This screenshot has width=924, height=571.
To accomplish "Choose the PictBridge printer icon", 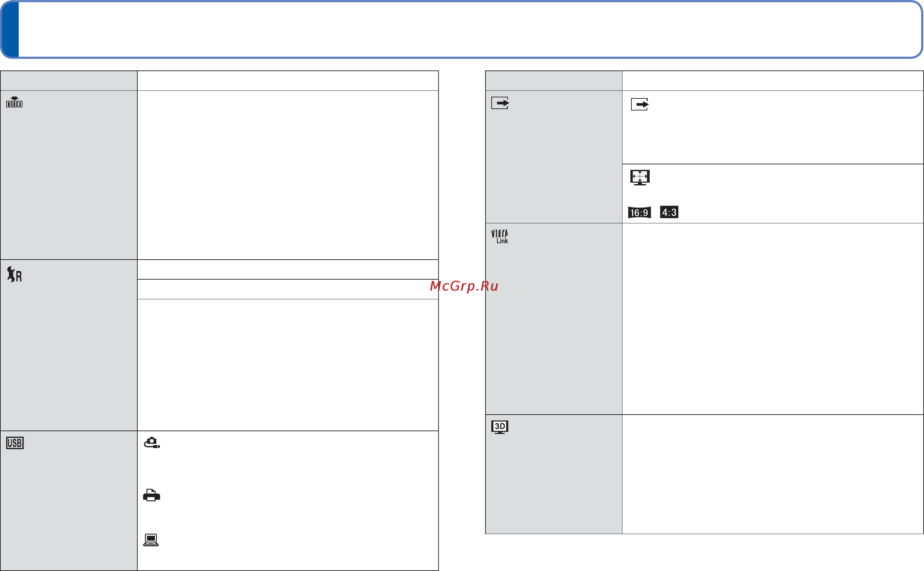I will (151, 495).
